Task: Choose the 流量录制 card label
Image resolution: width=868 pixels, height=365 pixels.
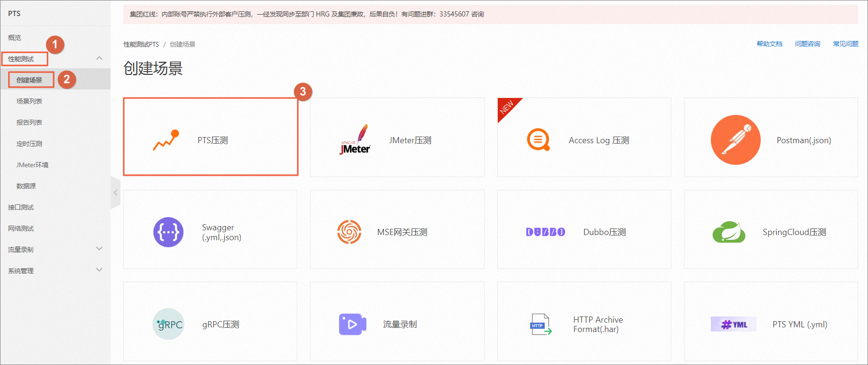Action: pos(400,324)
